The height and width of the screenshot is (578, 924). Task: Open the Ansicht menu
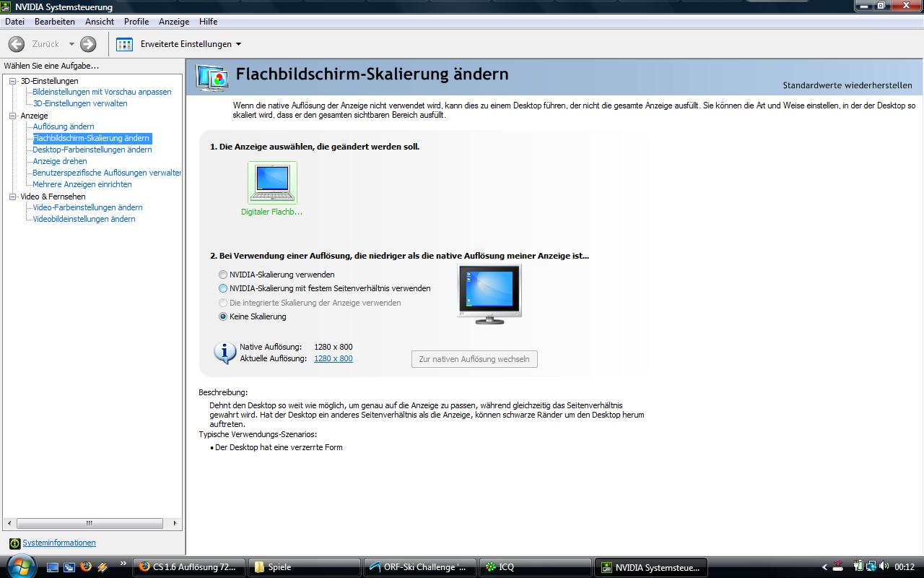pos(100,22)
